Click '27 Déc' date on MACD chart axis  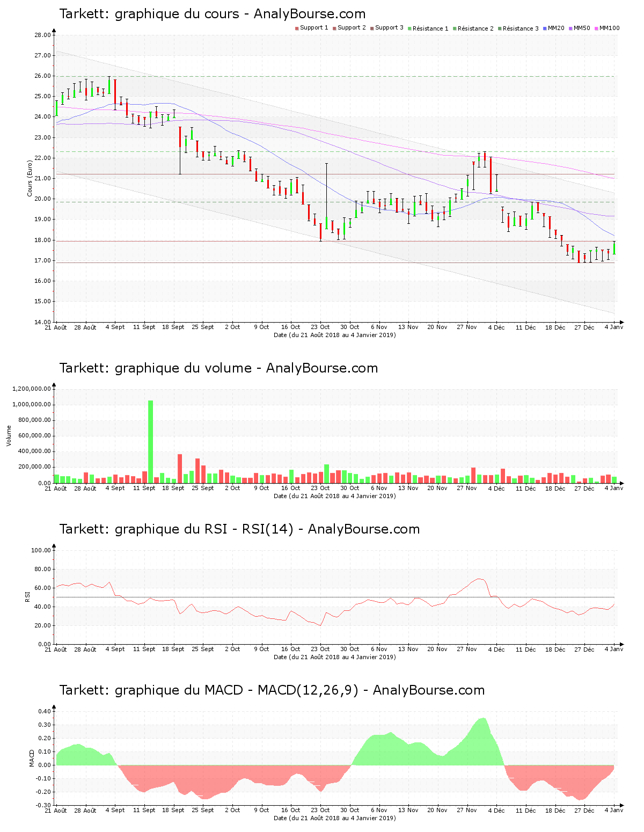click(x=584, y=810)
